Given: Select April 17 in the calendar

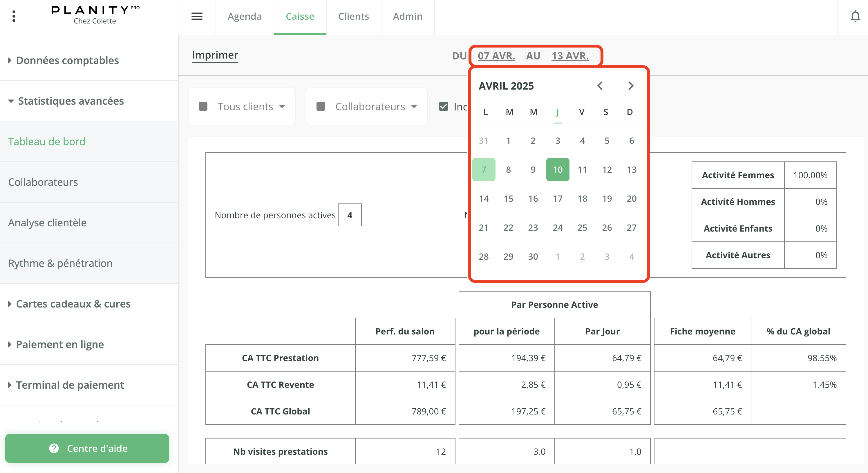Looking at the screenshot, I should [557, 198].
